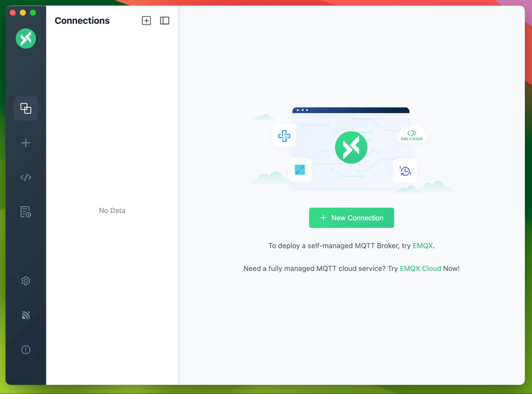
Task: Click the sidebar plus icon to add a connection
Action: 25,142
